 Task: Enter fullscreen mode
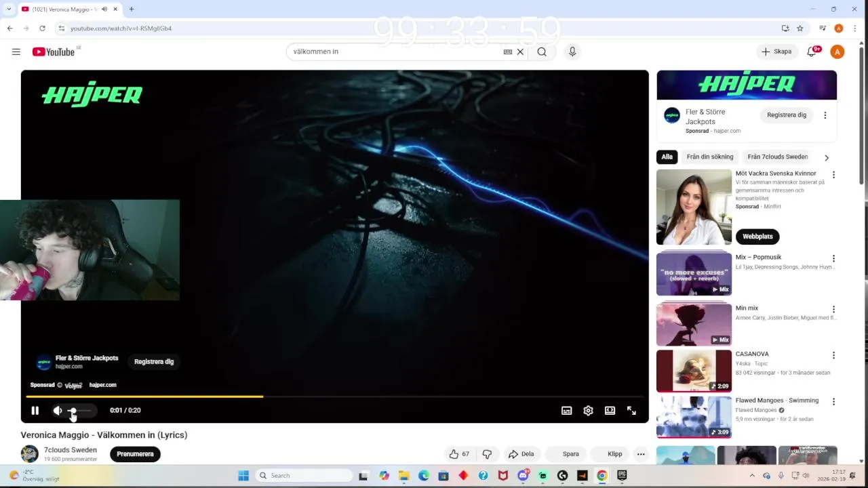pyautogui.click(x=631, y=410)
